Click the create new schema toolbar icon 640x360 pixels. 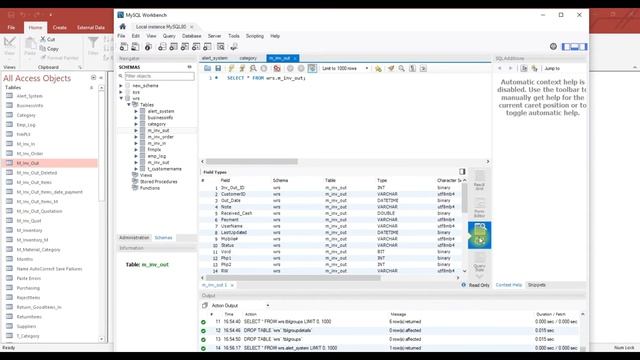pyautogui.click(x=162, y=47)
